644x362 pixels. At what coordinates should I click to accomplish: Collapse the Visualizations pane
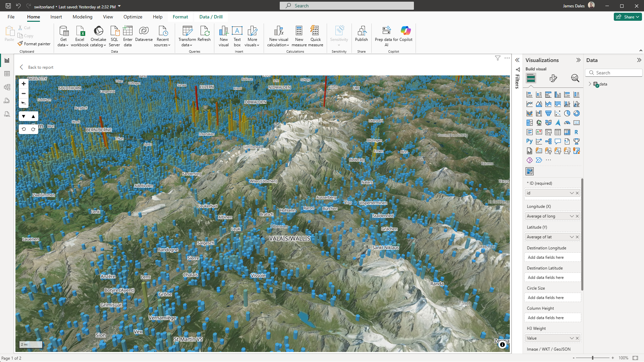pyautogui.click(x=578, y=60)
